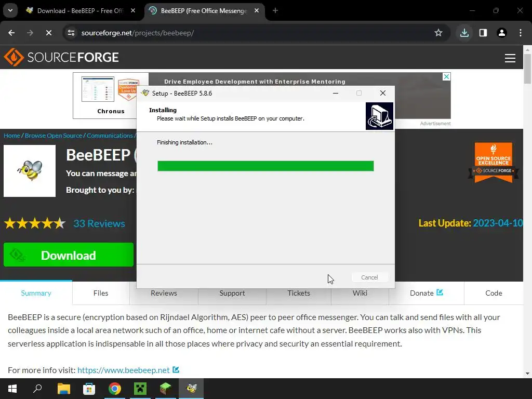Viewport: 532px width, 399px height.
Task: Click the five-star rating
Action: [35, 223]
